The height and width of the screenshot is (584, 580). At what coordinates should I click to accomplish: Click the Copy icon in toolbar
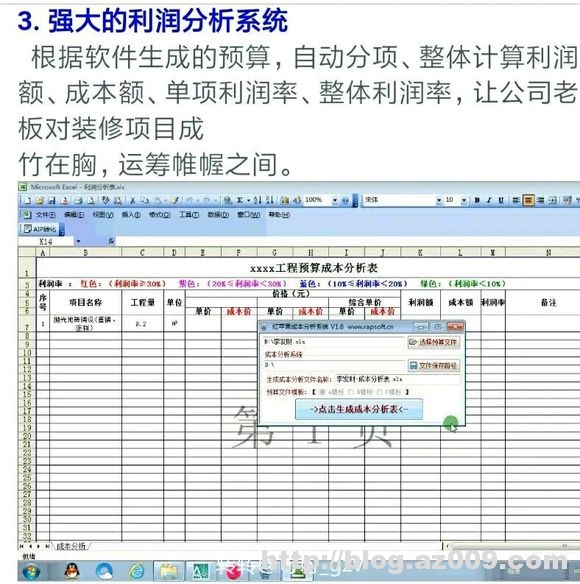[x=145, y=200]
